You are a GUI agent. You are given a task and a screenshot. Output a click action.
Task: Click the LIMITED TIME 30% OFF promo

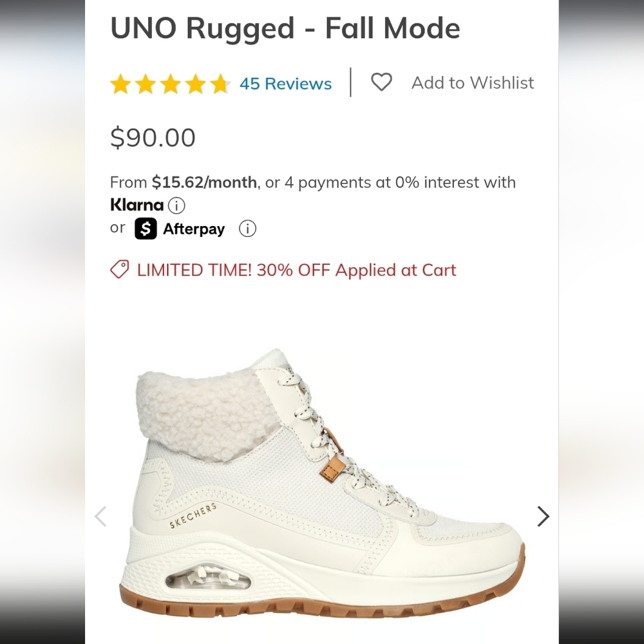click(296, 270)
